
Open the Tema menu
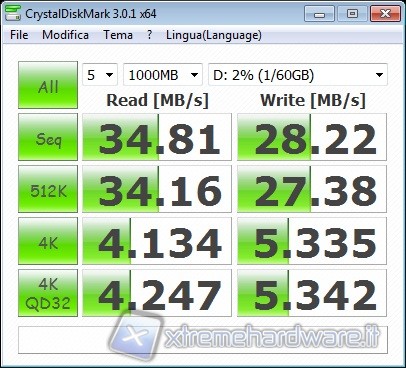click(x=118, y=35)
